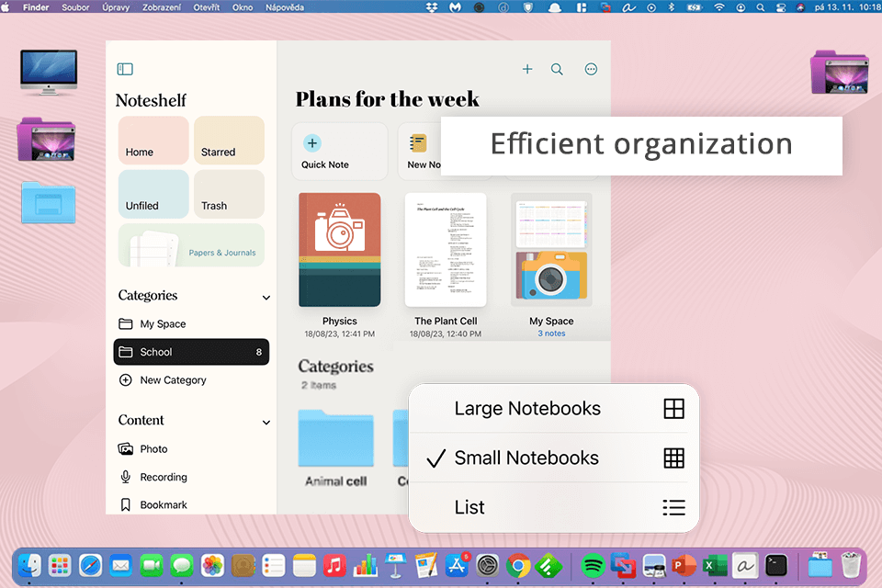The width and height of the screenshot is (882, 588).
Task: Open Photos app in the Dock
Action: 212,566
